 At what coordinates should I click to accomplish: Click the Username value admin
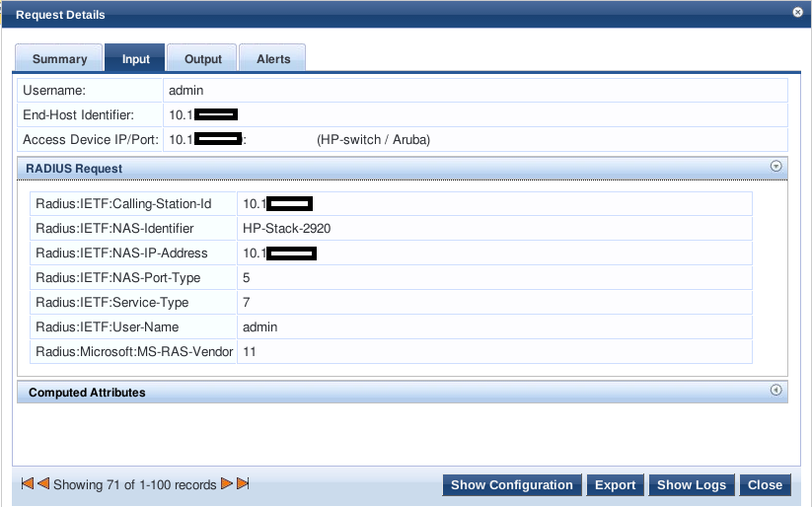point(185,90)
